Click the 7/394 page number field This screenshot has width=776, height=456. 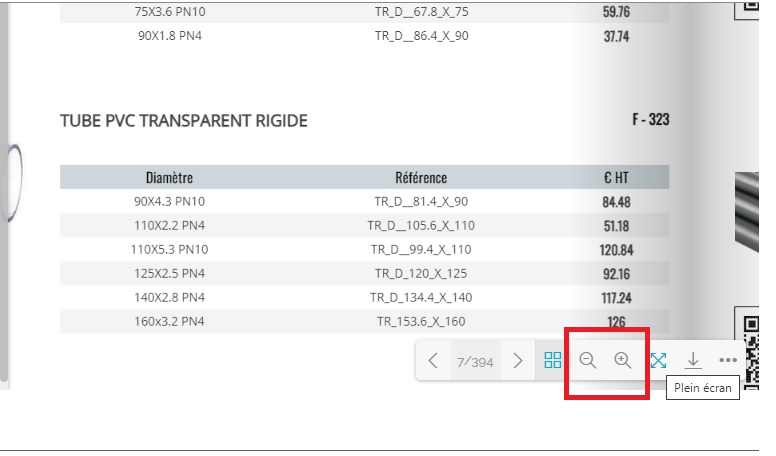[475, 362]
